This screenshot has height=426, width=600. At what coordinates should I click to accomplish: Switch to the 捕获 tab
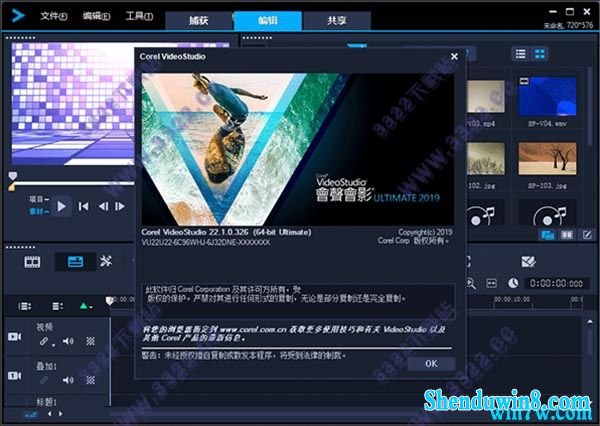tap(199, 20)
